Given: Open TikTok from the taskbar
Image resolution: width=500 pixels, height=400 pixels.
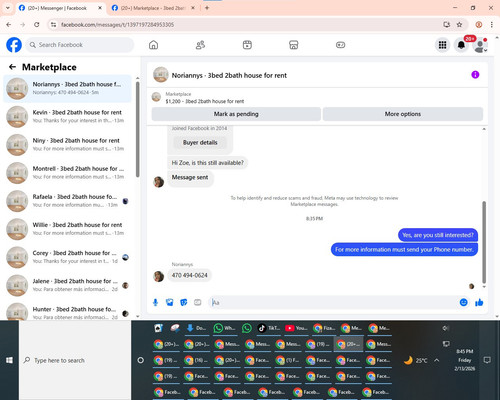Looking at the screenshot, I should tap(269, 328).
